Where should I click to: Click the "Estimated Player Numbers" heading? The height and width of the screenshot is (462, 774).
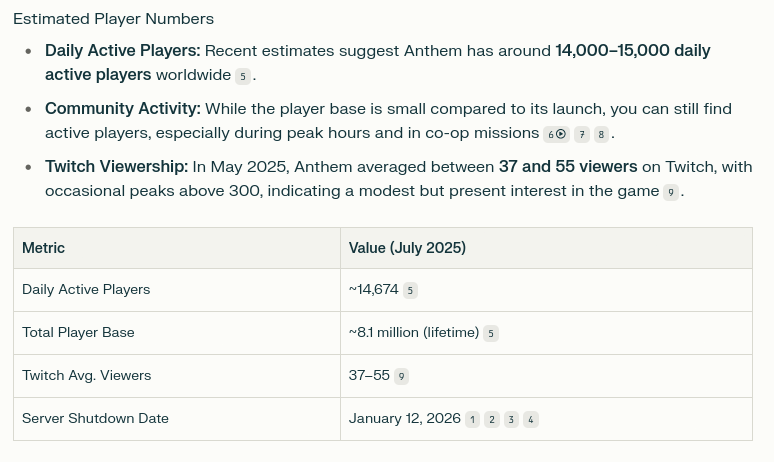click(x=114, y=19)
